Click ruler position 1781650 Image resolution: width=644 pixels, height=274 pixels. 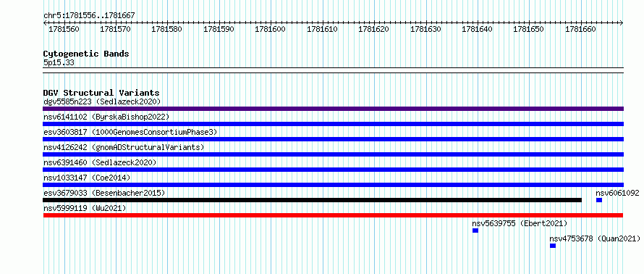pyautogui.click(x=529, y=29)
